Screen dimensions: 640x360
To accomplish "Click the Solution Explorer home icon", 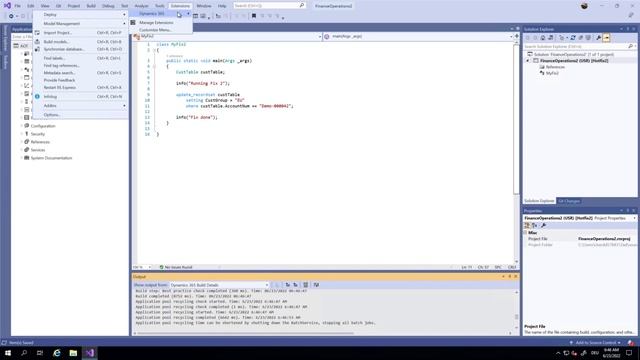I will pyautogui.click(x=542, y=38).
